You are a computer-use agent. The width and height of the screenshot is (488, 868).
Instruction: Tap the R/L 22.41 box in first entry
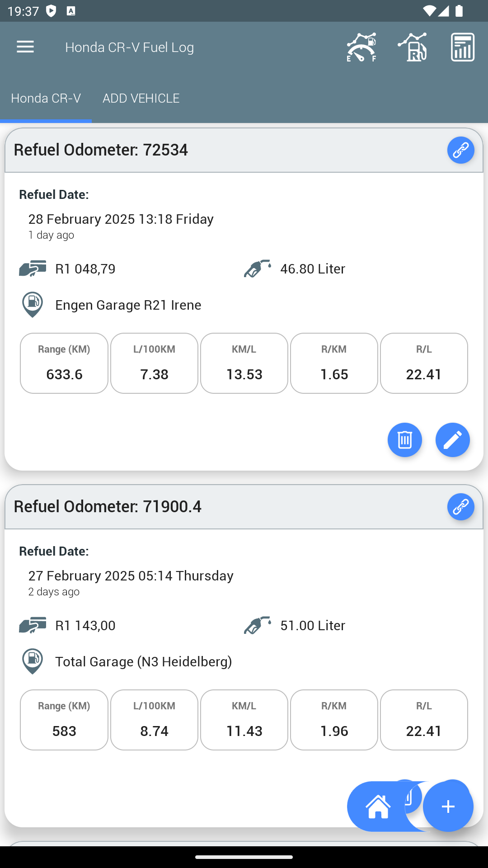point(424,363)
